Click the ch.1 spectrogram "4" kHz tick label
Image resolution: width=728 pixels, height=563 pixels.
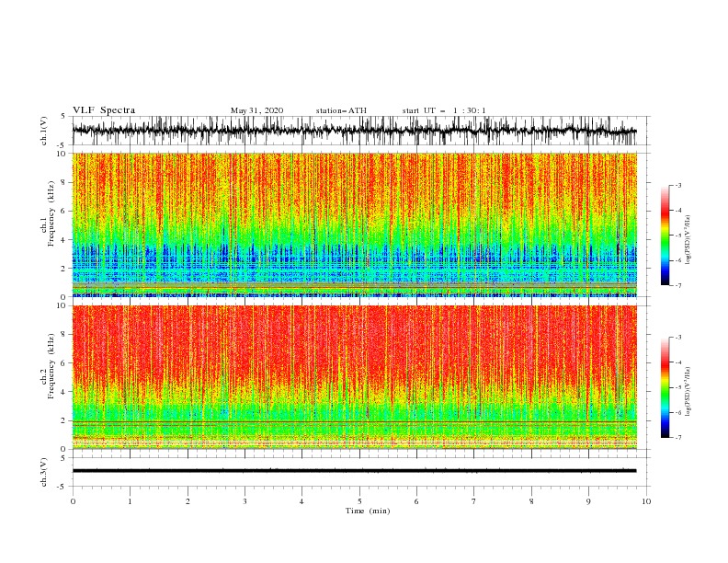(64, 240)
